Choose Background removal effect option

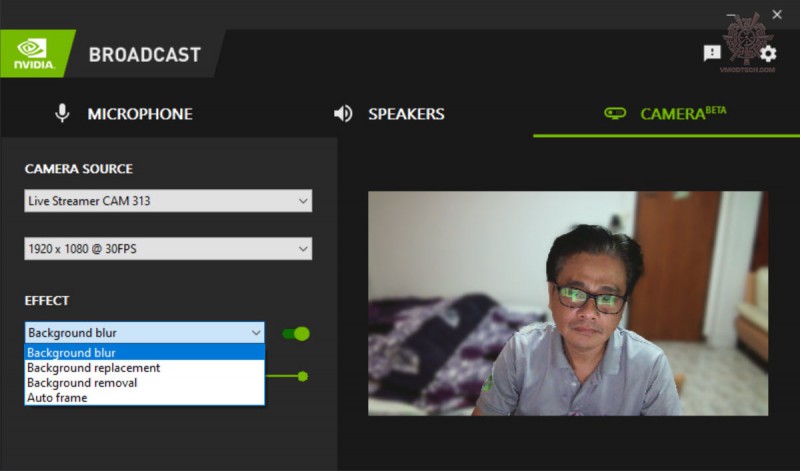tap(144, 383)
